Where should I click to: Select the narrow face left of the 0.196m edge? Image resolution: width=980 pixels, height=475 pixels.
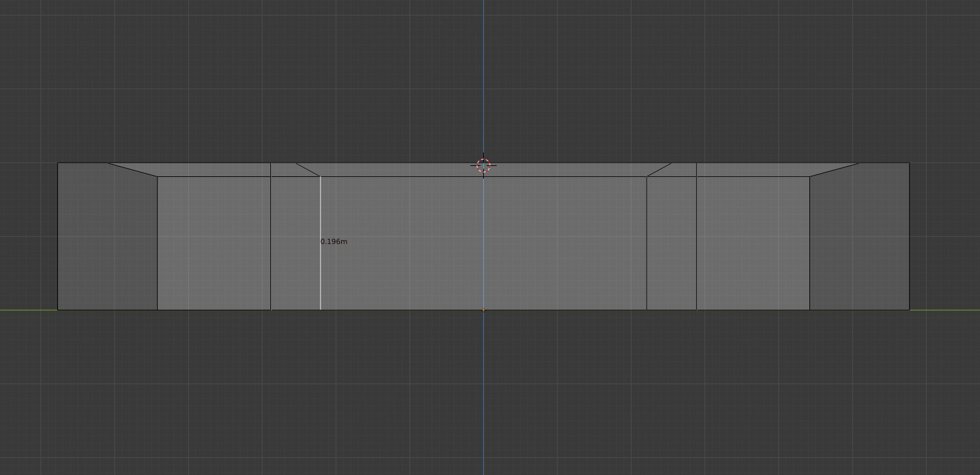295,243
